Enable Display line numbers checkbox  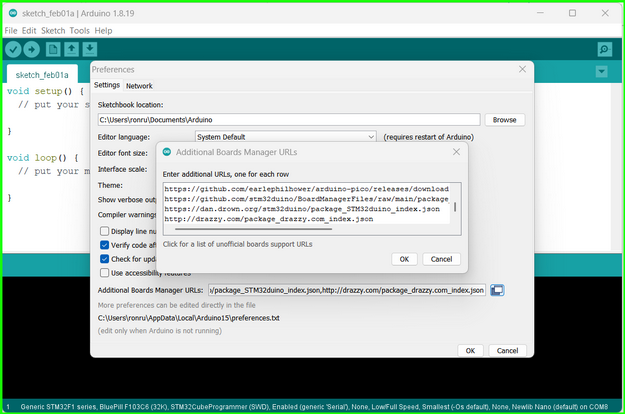point(105,231)
